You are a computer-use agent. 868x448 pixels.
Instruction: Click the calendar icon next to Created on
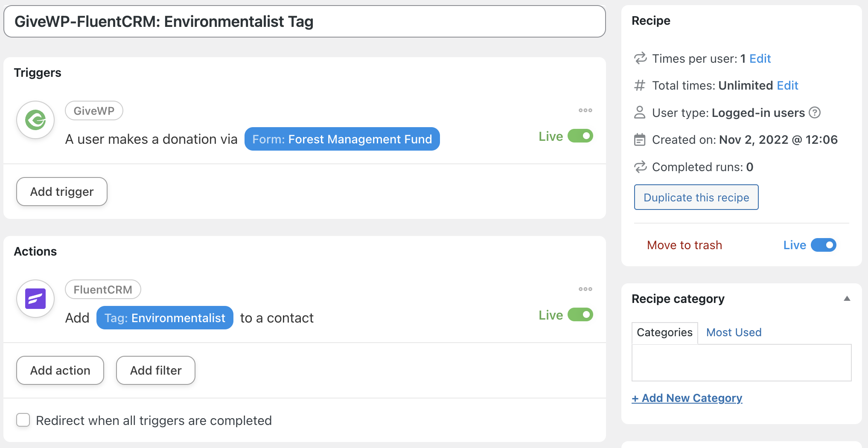point(639,140)
